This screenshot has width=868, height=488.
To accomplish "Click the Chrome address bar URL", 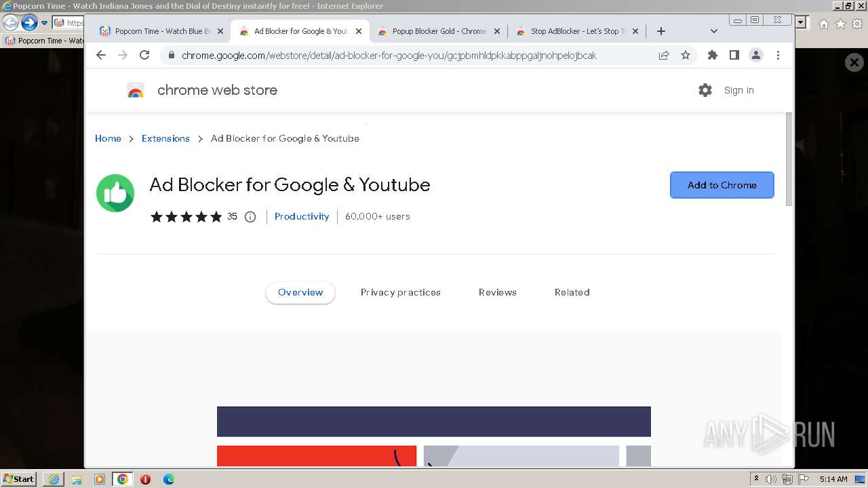I will coord(389,56).
